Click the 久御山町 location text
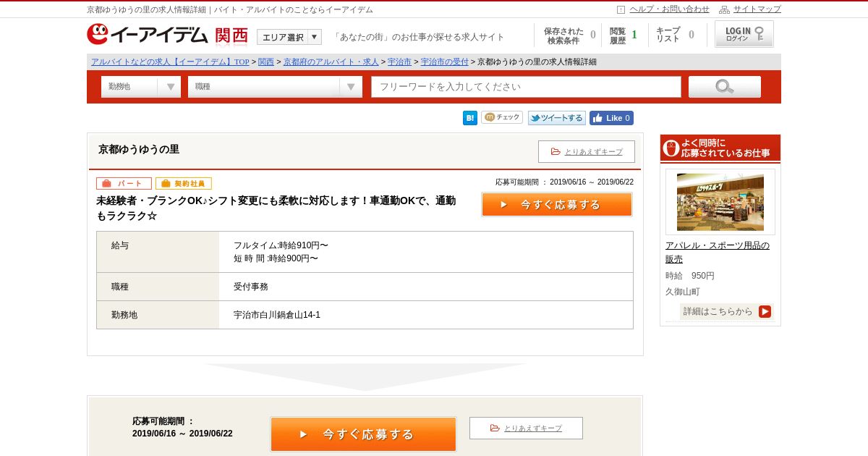Viewport: 868px width, 456px height. tap(683, 292)
